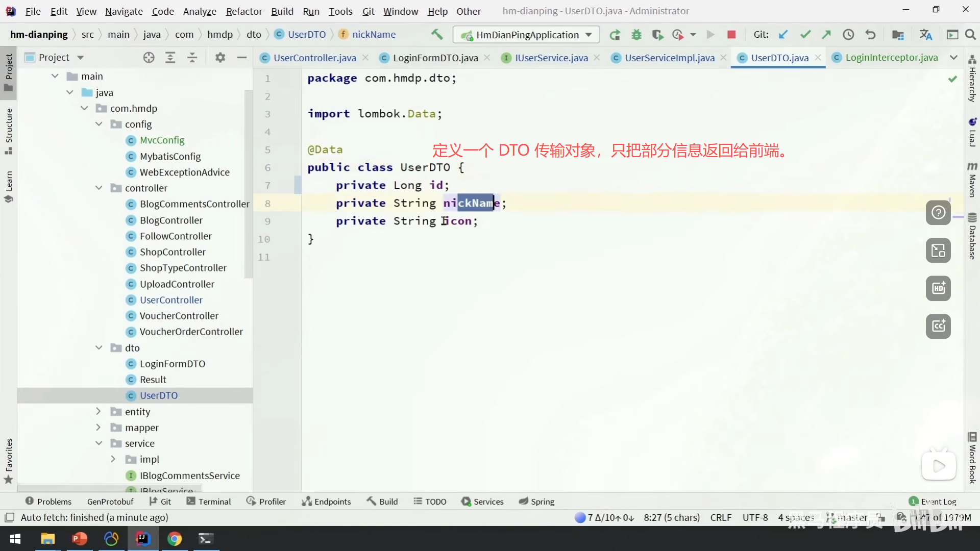The width and height of the screenshot is (980, 551).
Task: Toggle the Structure side panel
Action: click(x=9, y=130)
